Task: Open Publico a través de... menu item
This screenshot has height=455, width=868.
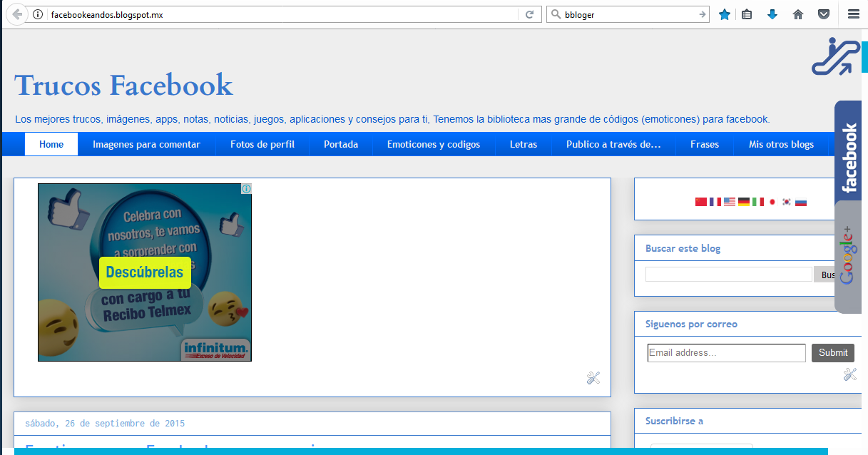Action: point(613,144)
